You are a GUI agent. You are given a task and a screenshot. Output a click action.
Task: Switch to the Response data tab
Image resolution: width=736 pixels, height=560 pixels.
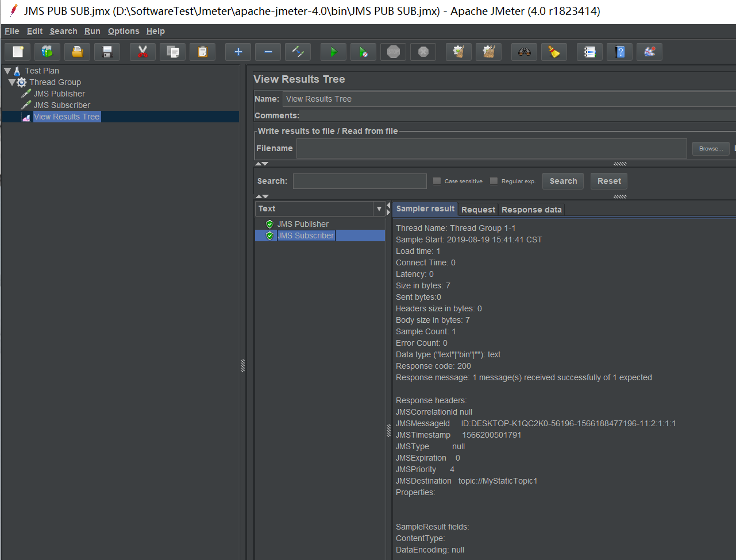coord(531,210)
